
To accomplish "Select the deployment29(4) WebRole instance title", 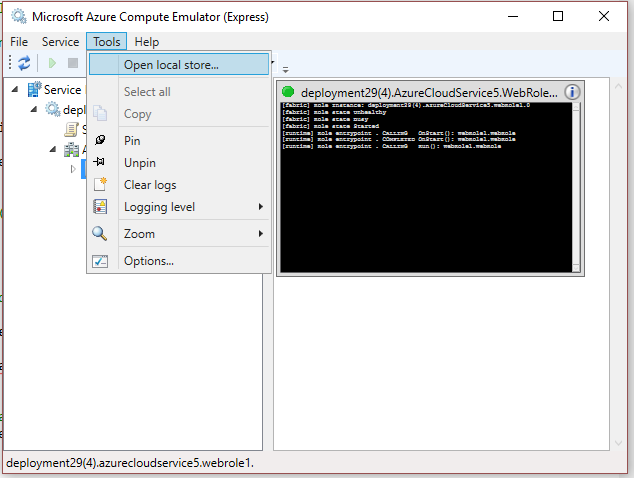I will tap(429, 93).
